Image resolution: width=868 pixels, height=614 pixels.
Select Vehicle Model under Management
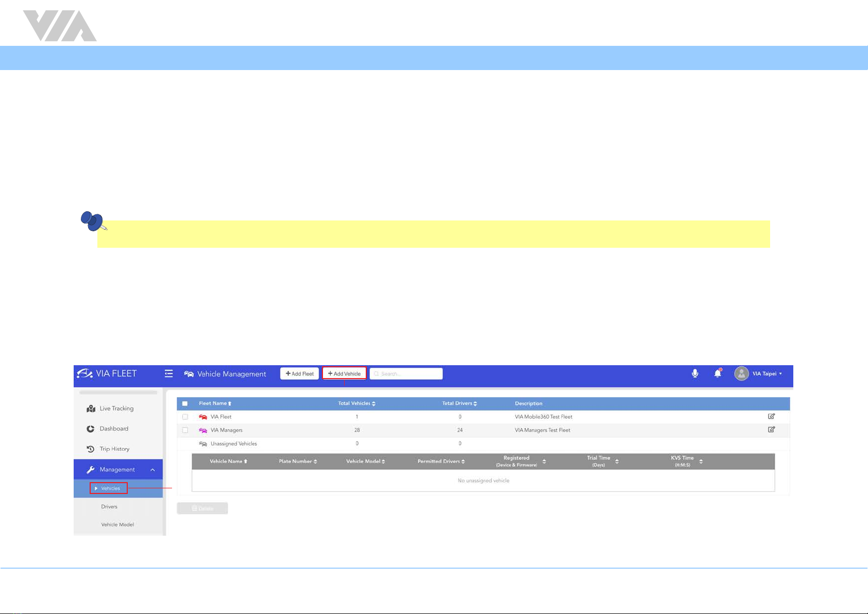(x=117, y=524)
